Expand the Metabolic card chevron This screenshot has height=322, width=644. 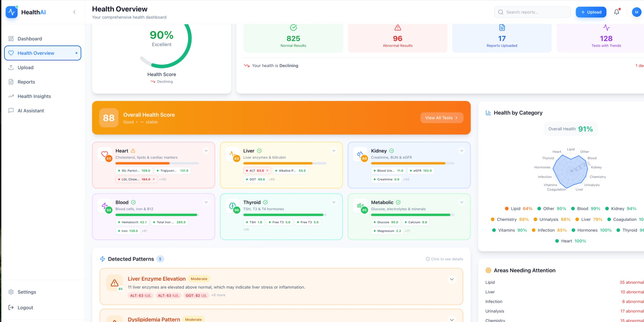[x=462, y=202]
